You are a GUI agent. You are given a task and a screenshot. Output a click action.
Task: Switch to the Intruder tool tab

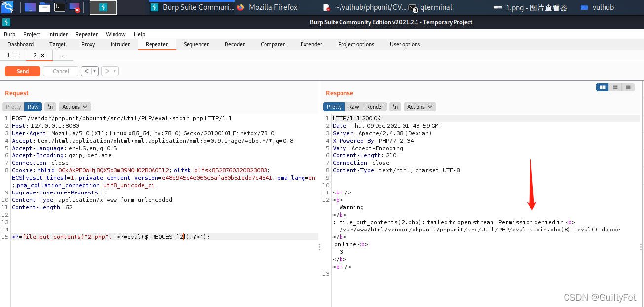point(120,44)
